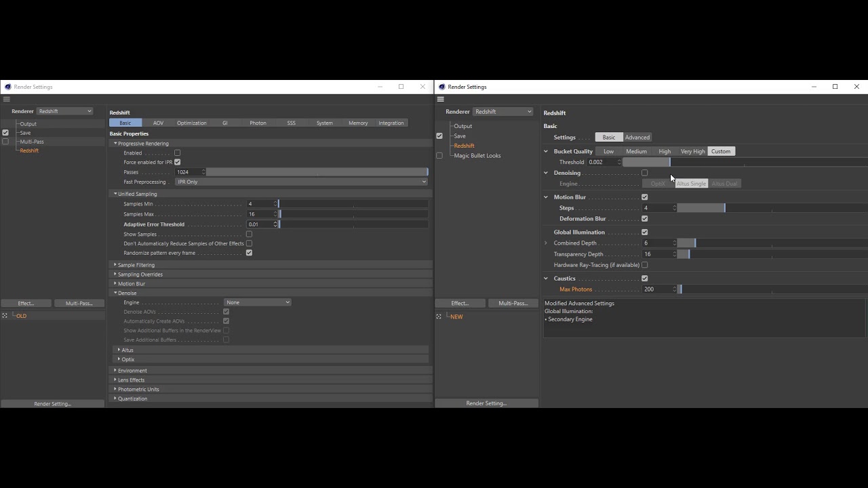Open Fast Preprocessing IPR Only dropdown
868x488 pixels.
pos(301,182)
